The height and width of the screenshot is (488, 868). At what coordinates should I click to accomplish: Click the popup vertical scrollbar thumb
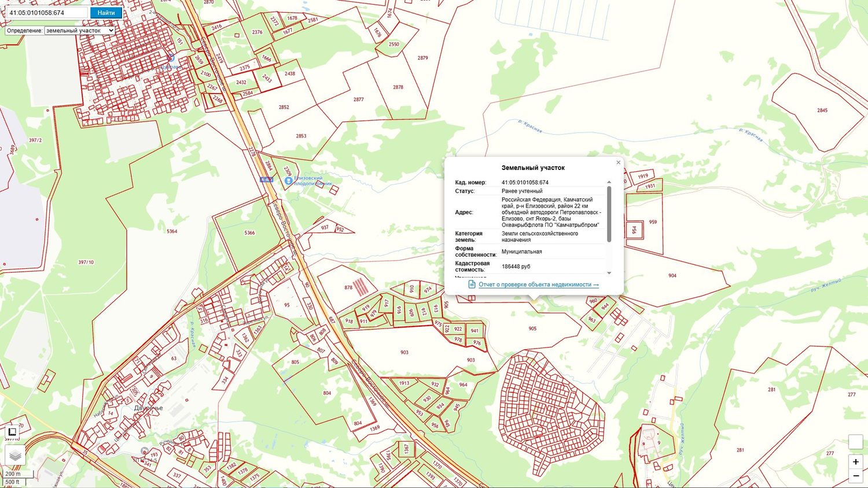point(609,214)
